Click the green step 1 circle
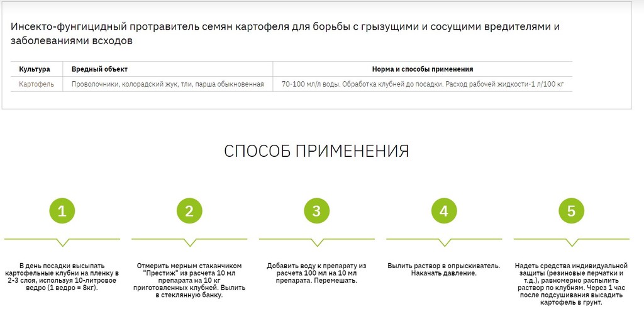 pos(62,211)
